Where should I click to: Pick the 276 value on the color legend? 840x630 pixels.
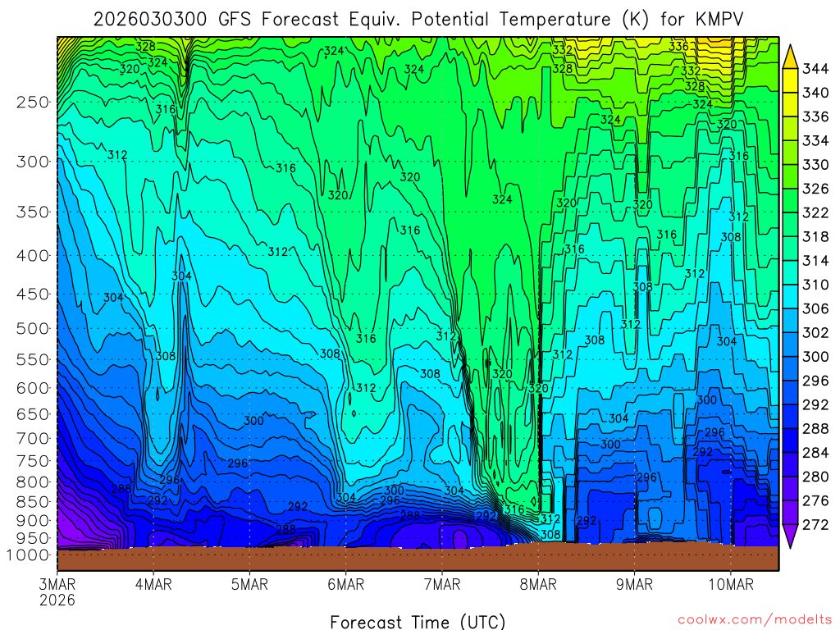click(815, 500)
